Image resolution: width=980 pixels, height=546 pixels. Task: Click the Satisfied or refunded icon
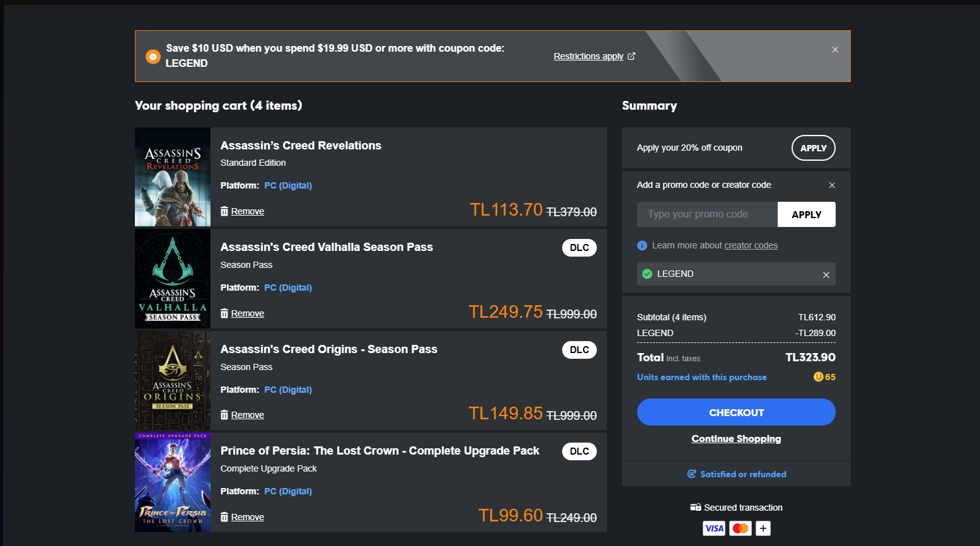[x=691, y=474]
